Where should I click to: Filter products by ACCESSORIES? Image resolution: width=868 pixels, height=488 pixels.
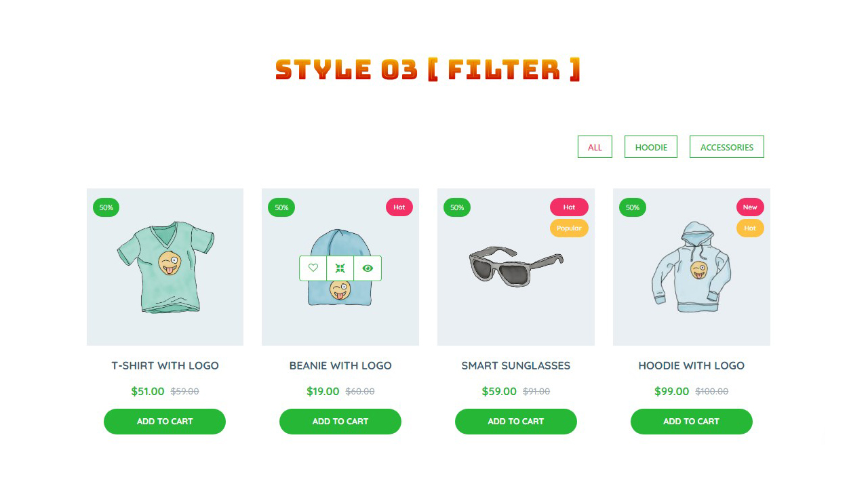(727, 147)
